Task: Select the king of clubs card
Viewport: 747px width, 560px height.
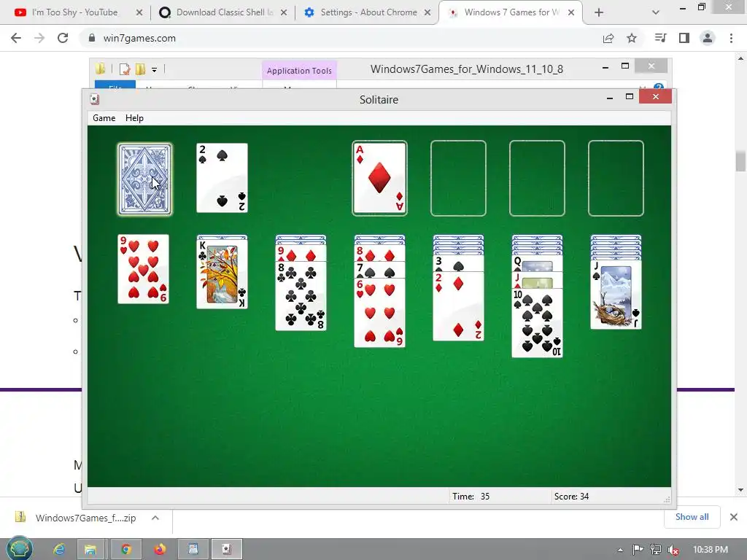Action: click(222, 274)
